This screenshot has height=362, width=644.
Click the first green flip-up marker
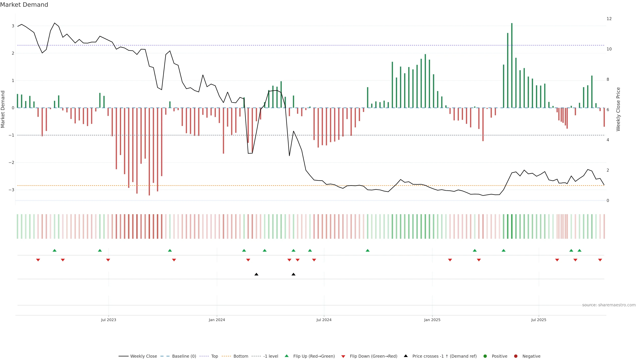[x=55, y=250]
